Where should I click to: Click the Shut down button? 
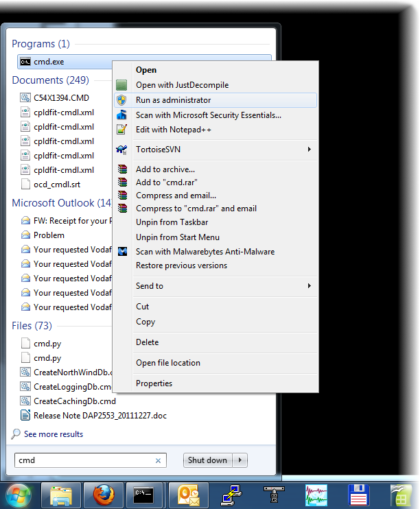click(207, 460)
